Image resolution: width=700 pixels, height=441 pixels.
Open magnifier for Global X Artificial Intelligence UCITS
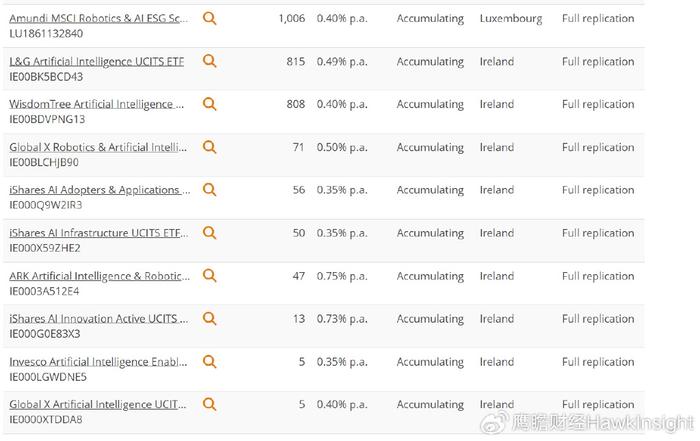click(x=209, y=404)
